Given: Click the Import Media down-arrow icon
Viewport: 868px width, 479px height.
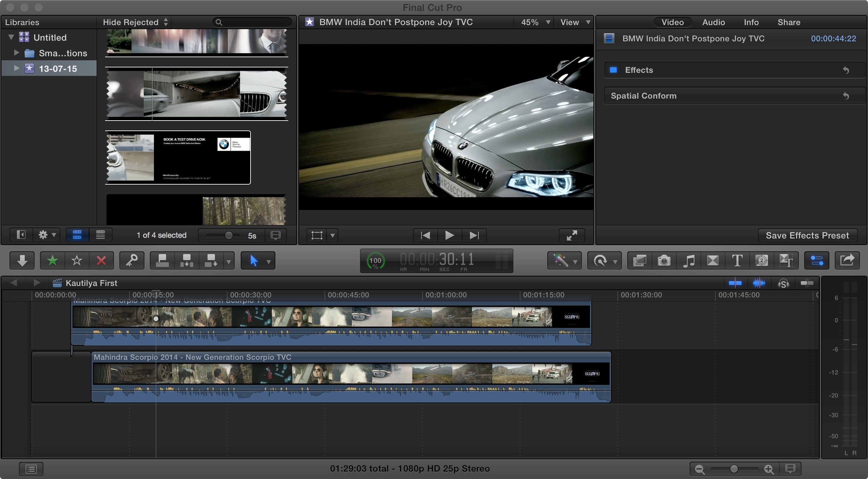Looking at the screenshot, I should (22, 261).
